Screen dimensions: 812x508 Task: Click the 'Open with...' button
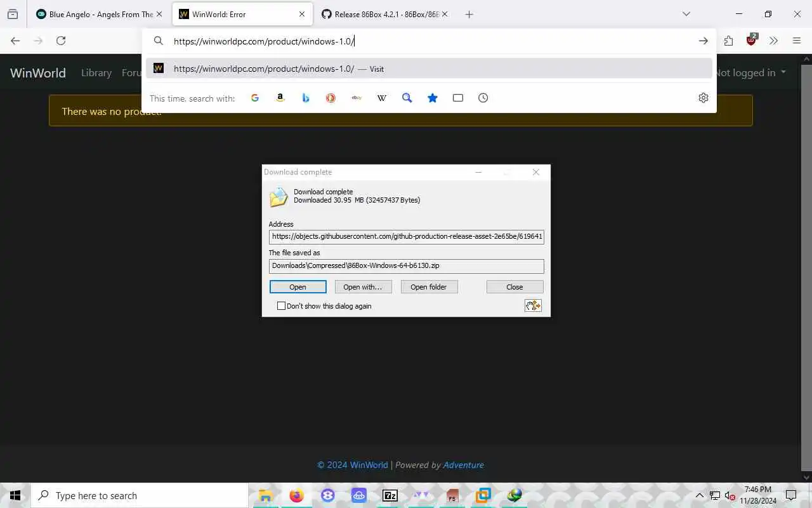pos(363,287)
